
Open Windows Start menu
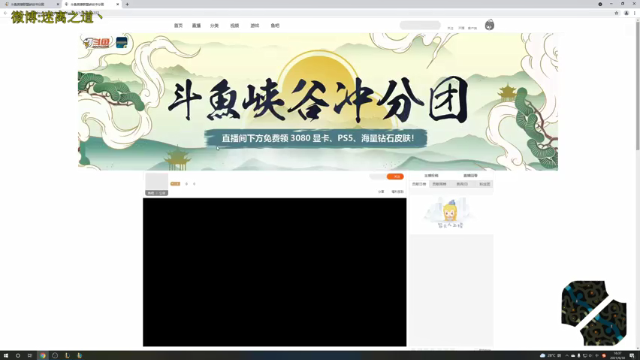pyautogui.click(x=6, y=356)
